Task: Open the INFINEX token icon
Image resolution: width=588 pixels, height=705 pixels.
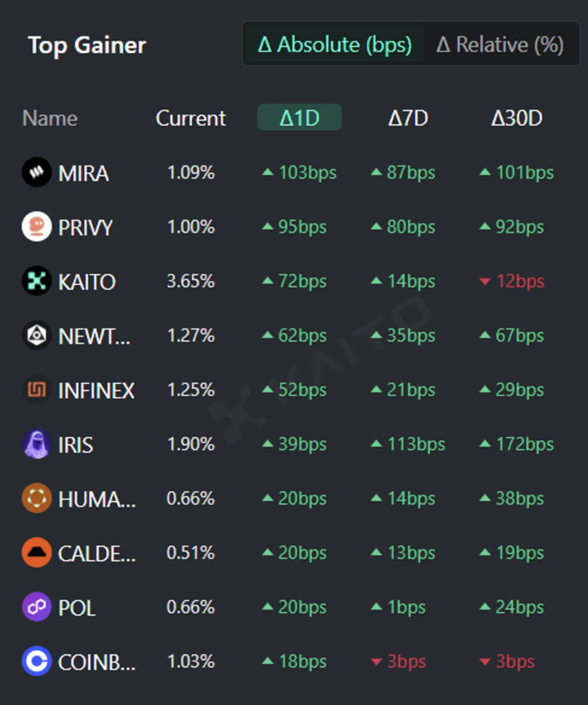Action: click(36, 390)
